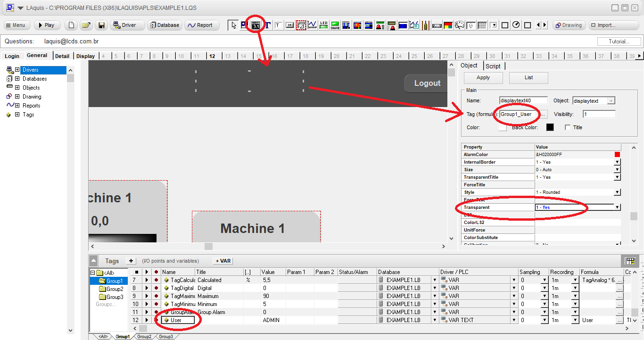This screenshot has height=340, width=644.
Task: Select the line chart object tool
Action: click(312, 25)
